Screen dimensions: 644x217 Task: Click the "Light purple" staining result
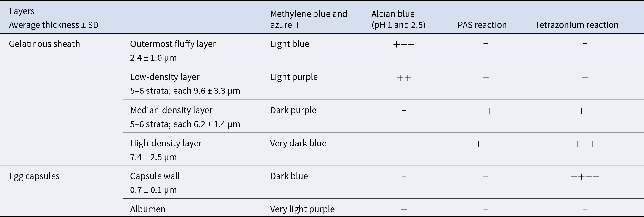tap(294, 77)
